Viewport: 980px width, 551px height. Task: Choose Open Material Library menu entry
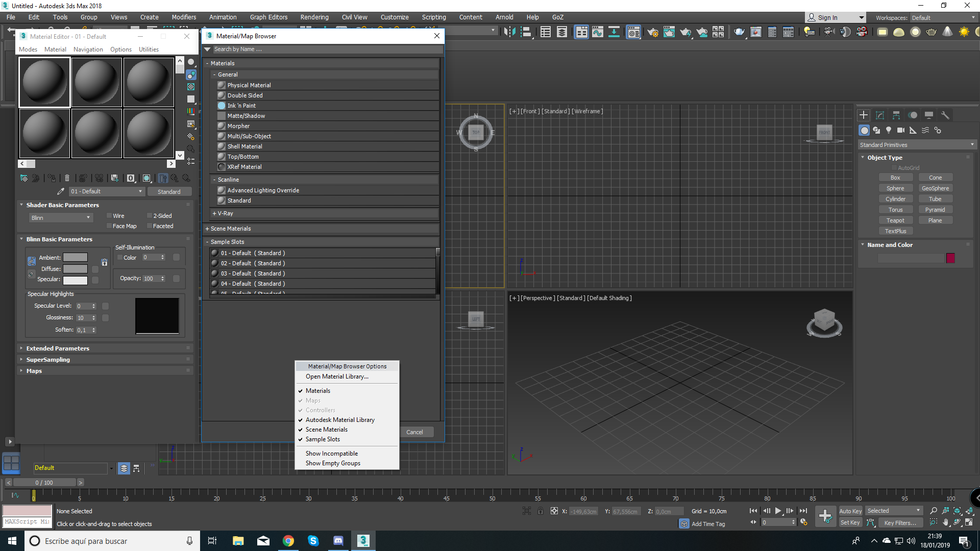[337, 377]
